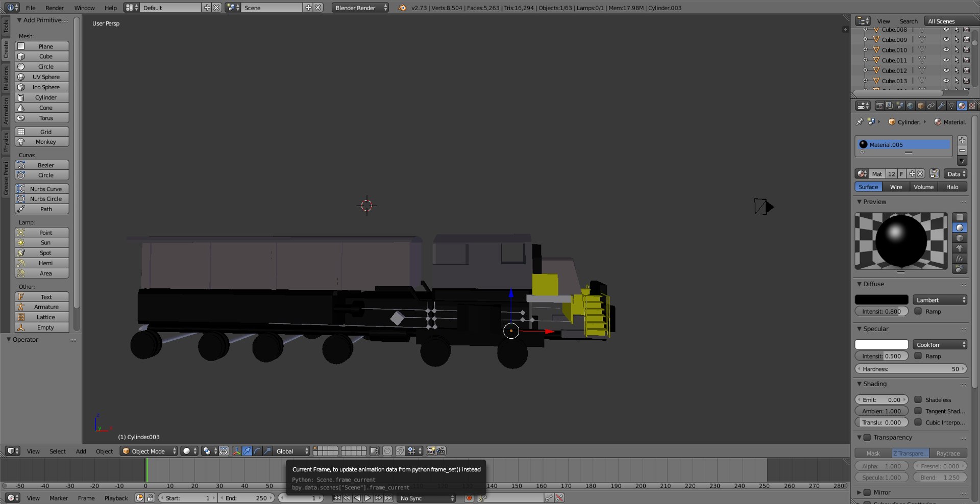Switch to the Halo material type tab
This screenshot has width=980, height=504.
(952, 187)
